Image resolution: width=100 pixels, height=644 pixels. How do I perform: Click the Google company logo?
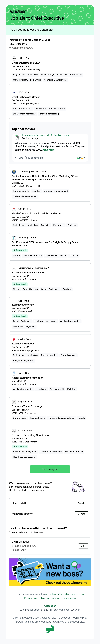click(14, 209)
